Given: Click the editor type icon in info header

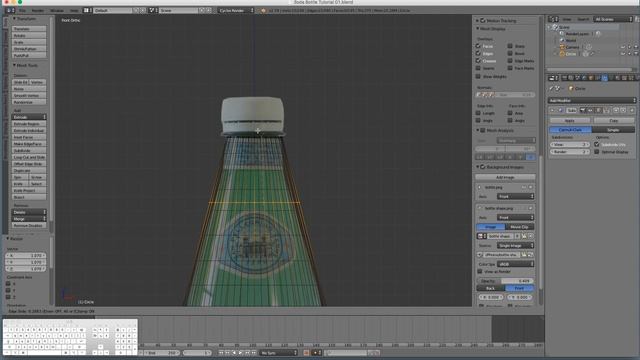Looking at the screenshot, I should [x=10, y=10].
